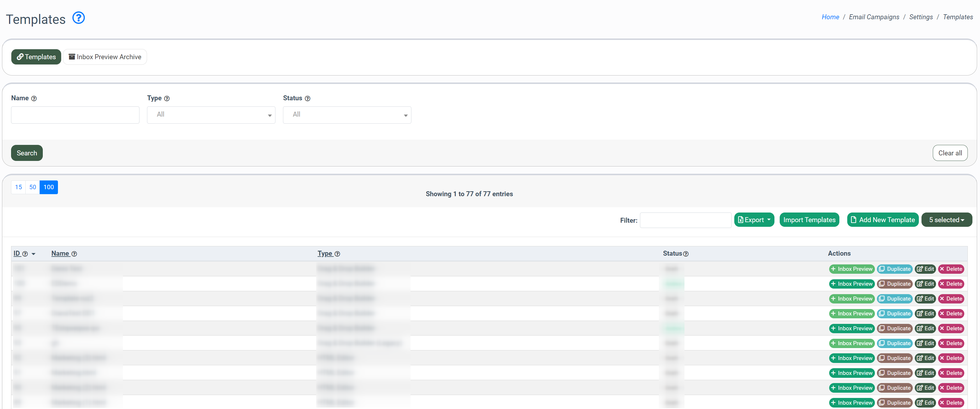
Task: Click Duplicate in the third table row
Action: pos(894,299)
